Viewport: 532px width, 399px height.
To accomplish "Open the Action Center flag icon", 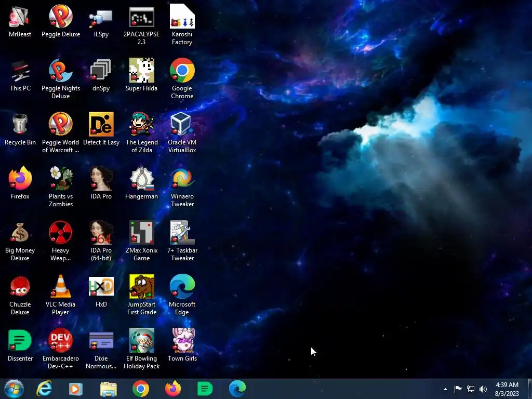I will point(458,389).
